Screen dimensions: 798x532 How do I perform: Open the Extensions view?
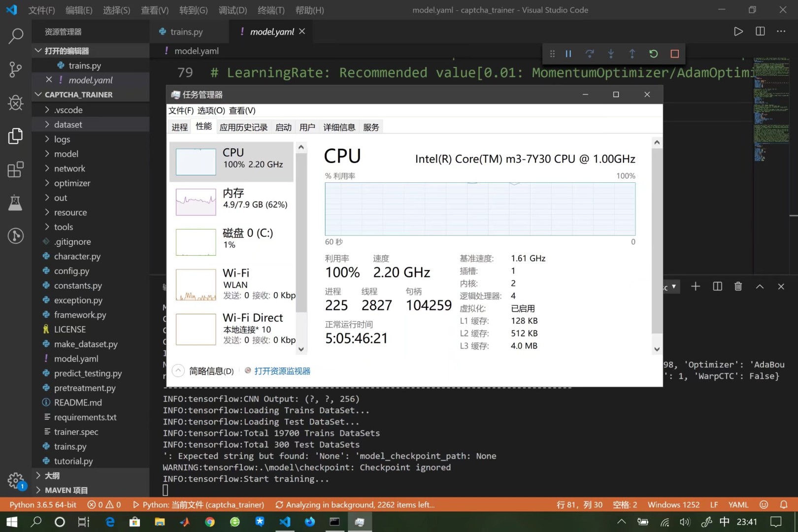tap(15, 169)
